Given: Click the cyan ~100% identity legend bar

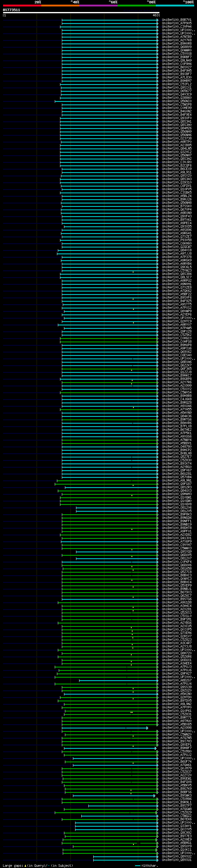Looking at the screenshot, I should click(x=175, y=6).
